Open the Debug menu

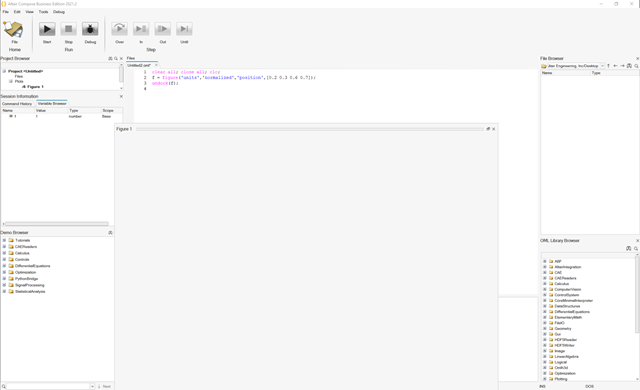[59, 12]
